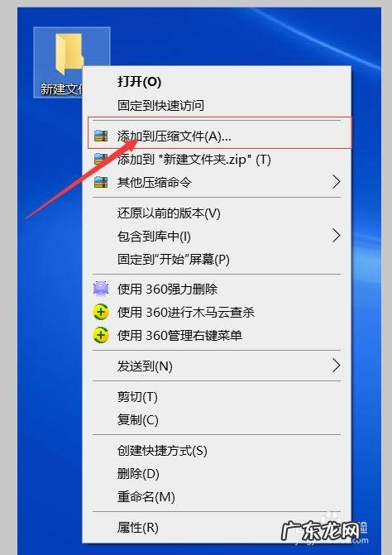The image size is (392, 555).
Task: Choose 固定到快速访问 menu entry
Action: 161,105
